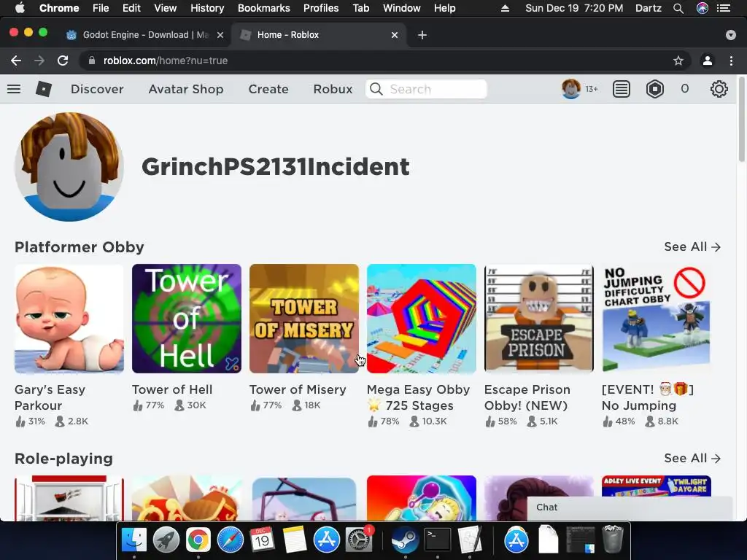747x560 pixels.
Task: Reload the page with Chrome's refresh icon
Action: point(63,61)
